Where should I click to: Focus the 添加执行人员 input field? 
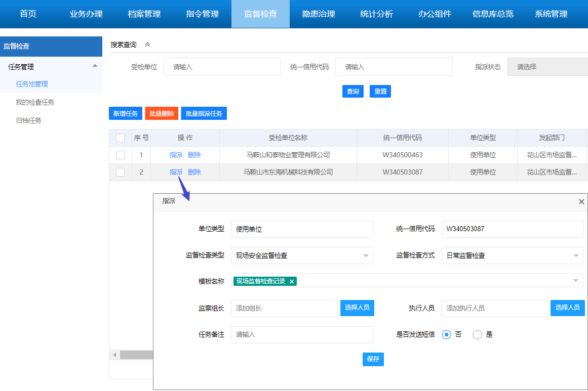(495, 309)
